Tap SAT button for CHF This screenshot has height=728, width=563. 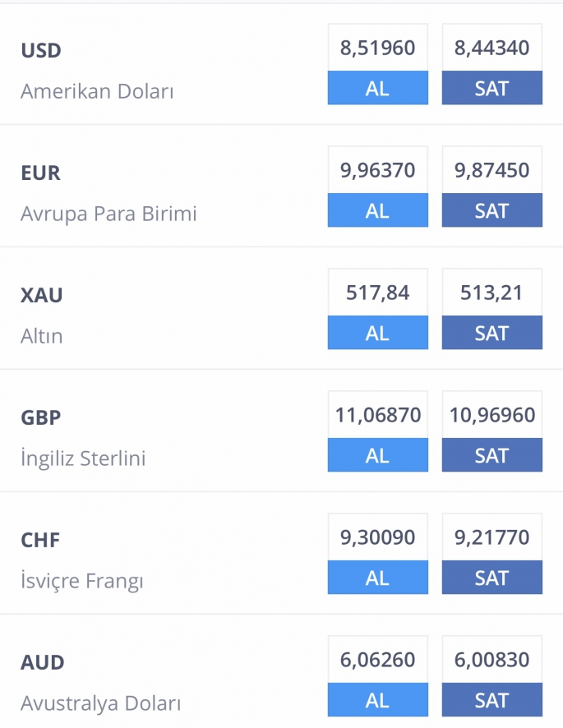coord(492,577)
